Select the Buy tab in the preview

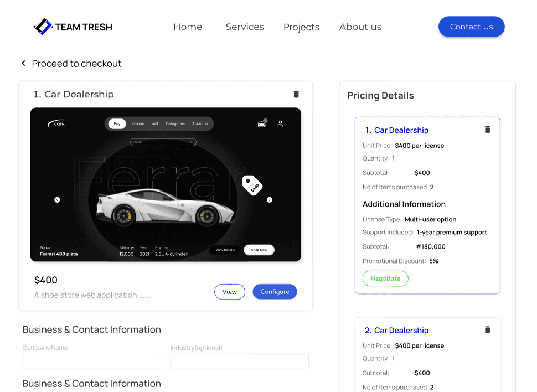click(x=117, y=123)
